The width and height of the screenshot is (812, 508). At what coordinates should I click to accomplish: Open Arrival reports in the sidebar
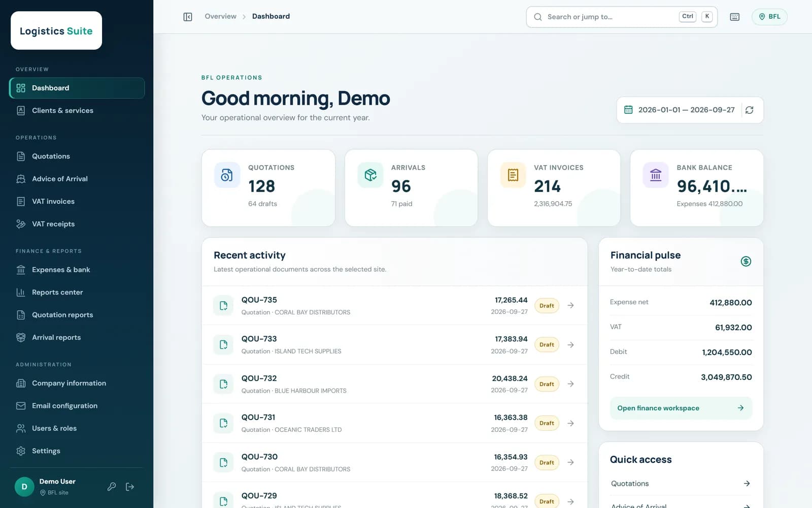coord(77,337)
